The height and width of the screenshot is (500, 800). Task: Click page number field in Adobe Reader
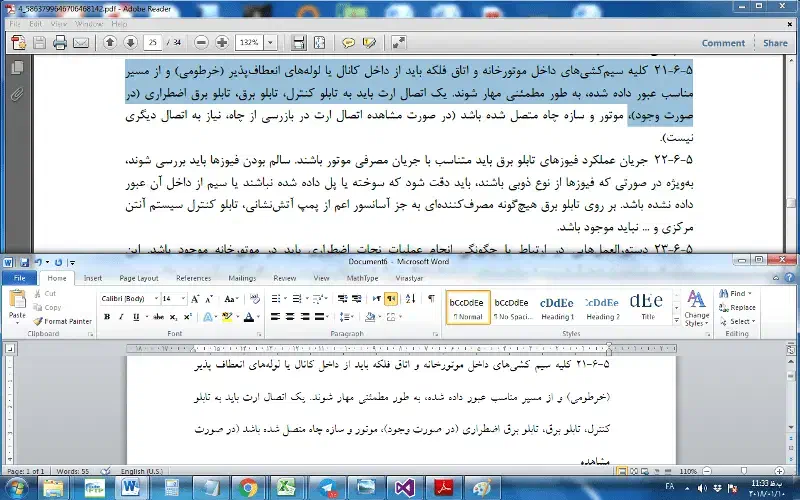click(x=153, y=43)
